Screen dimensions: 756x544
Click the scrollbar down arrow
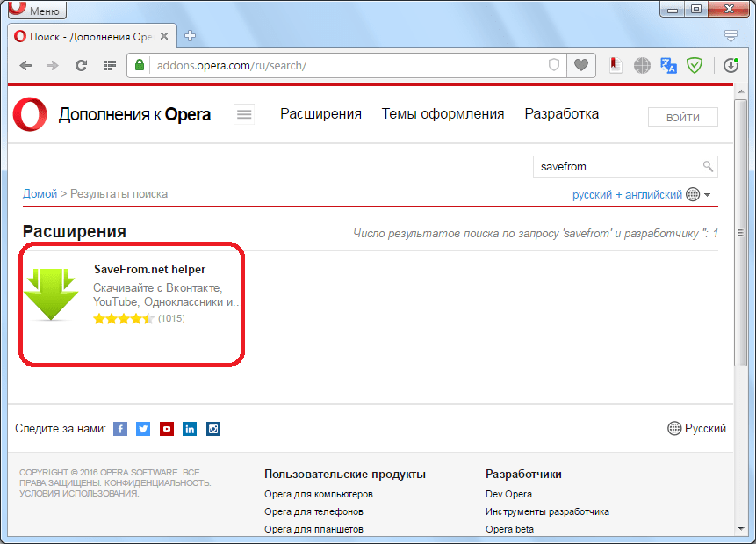[x=741, y=528]
